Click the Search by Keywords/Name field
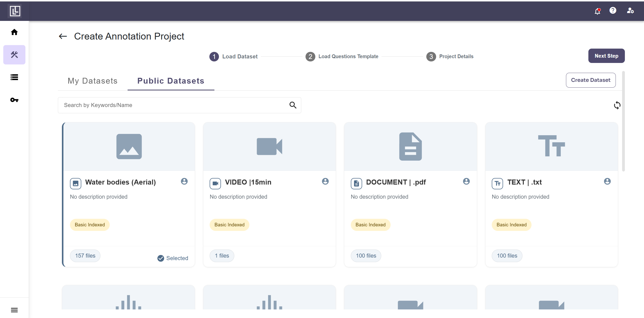Image resolution: width=644 pixels, height=318 pixels. pos(174,105)
